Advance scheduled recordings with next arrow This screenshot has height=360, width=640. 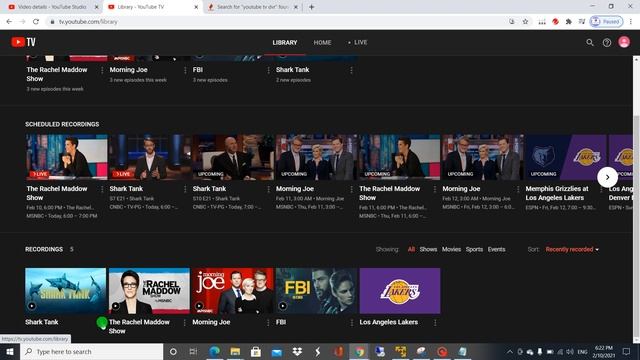607,177
